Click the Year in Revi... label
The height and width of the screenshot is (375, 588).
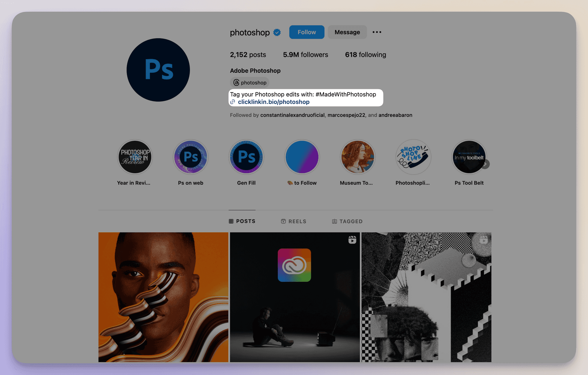coord(133,183)
